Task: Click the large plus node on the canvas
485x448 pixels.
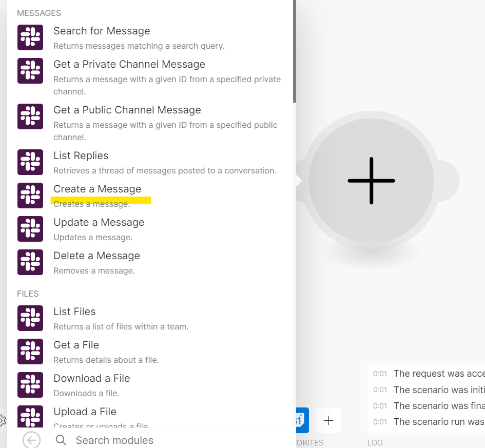Action: point(371,181)
